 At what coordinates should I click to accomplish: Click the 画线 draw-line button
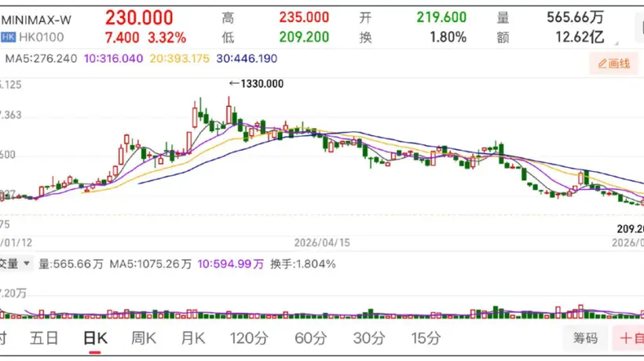point(613,64)
